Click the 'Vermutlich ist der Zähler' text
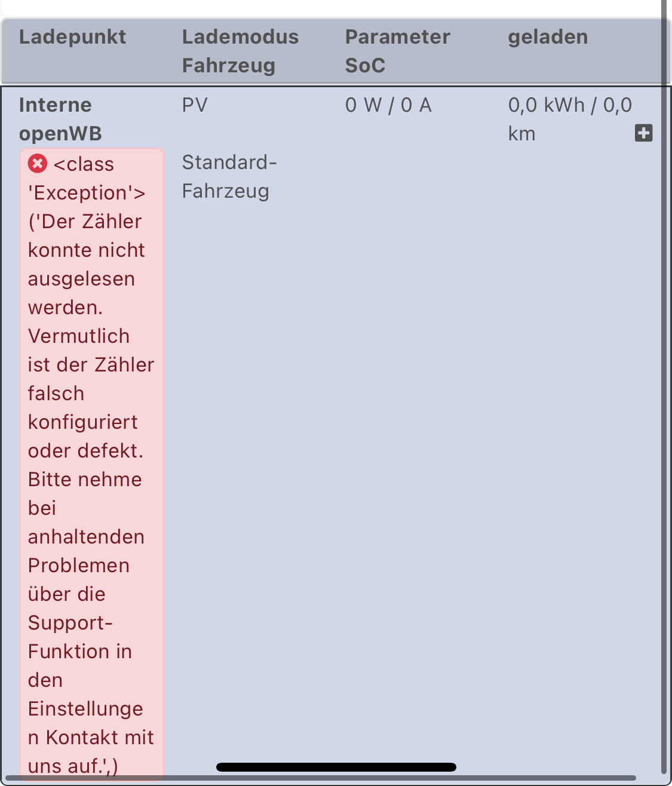 pos(91,351)
